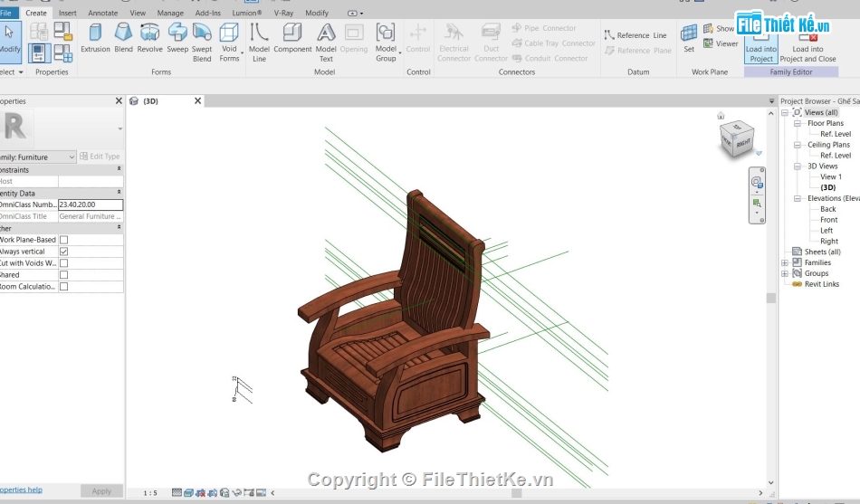Screen dimensions: 860x504
Task: Click the Temporary Hide/Isolate icon
Action: (x=237, y=492)
